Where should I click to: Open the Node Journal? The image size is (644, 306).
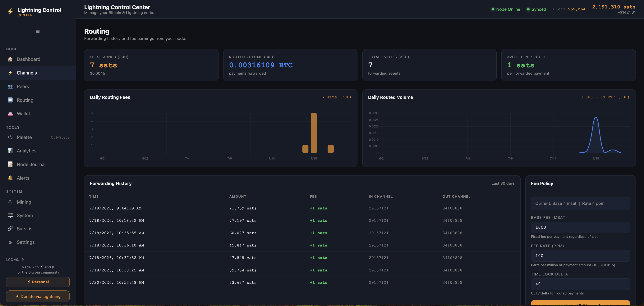(38, 164)
